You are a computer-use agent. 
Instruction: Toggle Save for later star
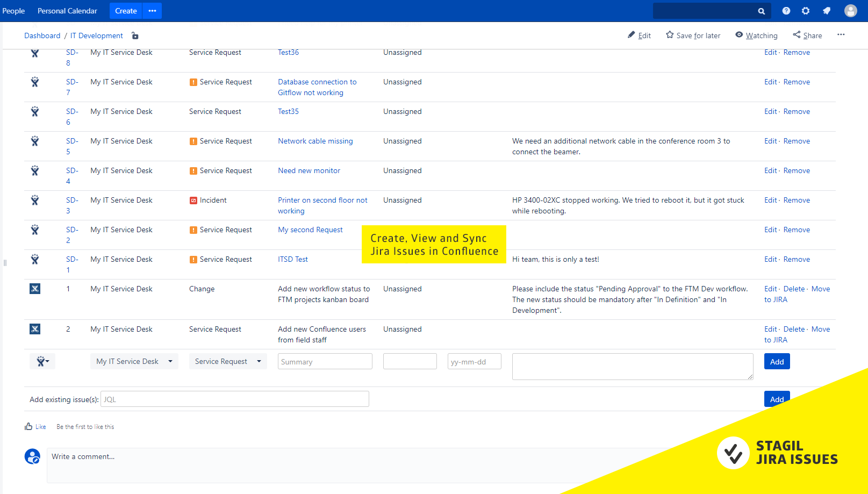693,35
